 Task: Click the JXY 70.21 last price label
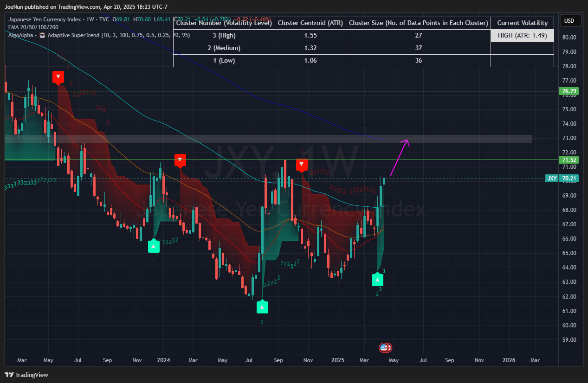pos(562,178)
